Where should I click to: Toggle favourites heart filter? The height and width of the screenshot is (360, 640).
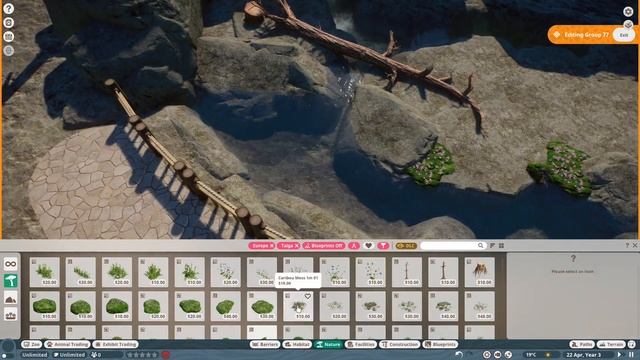coord(369,246)
